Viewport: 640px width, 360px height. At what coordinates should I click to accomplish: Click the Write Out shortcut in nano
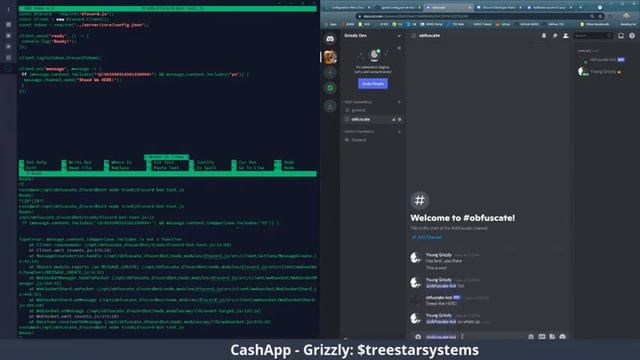[77, 162]
